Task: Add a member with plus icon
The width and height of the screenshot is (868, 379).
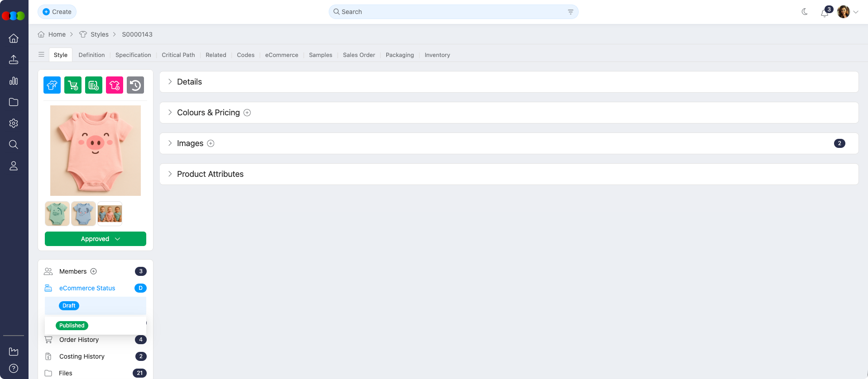Action: tap(94, 271)
